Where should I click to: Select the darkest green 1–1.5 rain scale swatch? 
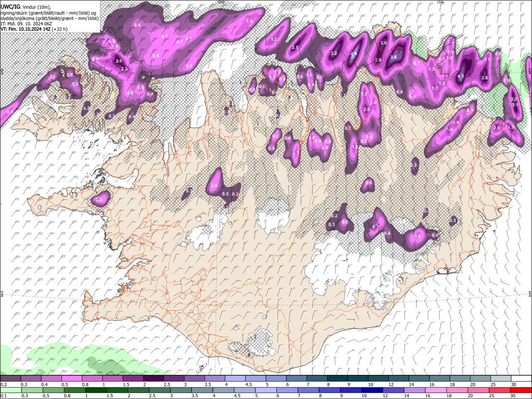[x=96, y=390]
